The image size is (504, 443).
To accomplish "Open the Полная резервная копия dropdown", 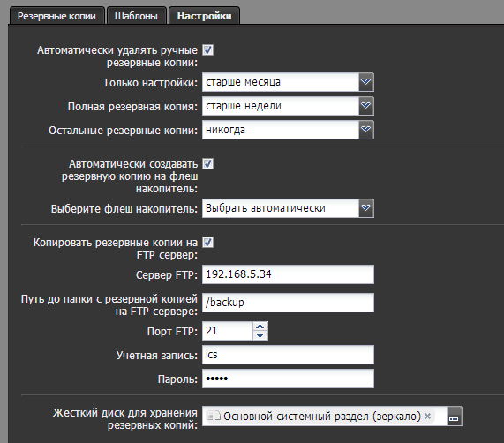I will pos(365,106).
